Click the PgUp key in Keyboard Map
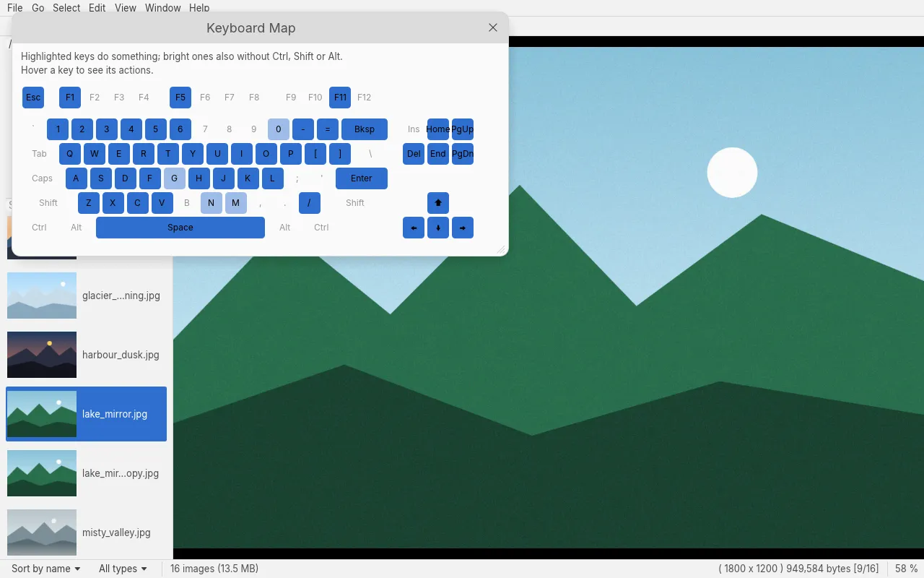The height and width of the screenshot is (578, 924). pyautogui.click(x=463, y=129)
